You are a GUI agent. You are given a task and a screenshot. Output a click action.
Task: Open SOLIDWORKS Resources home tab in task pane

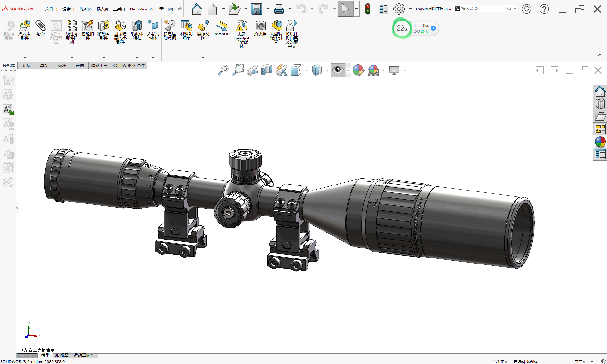tap(600, 91)
